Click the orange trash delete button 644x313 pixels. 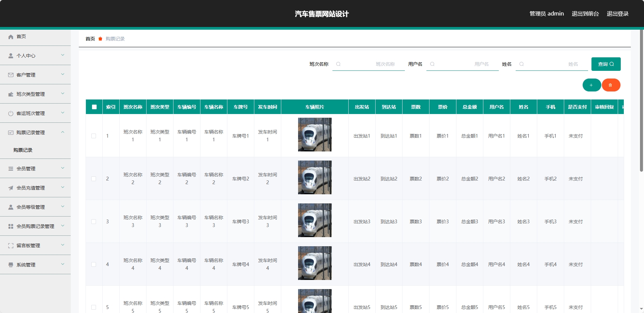point(611,85)
